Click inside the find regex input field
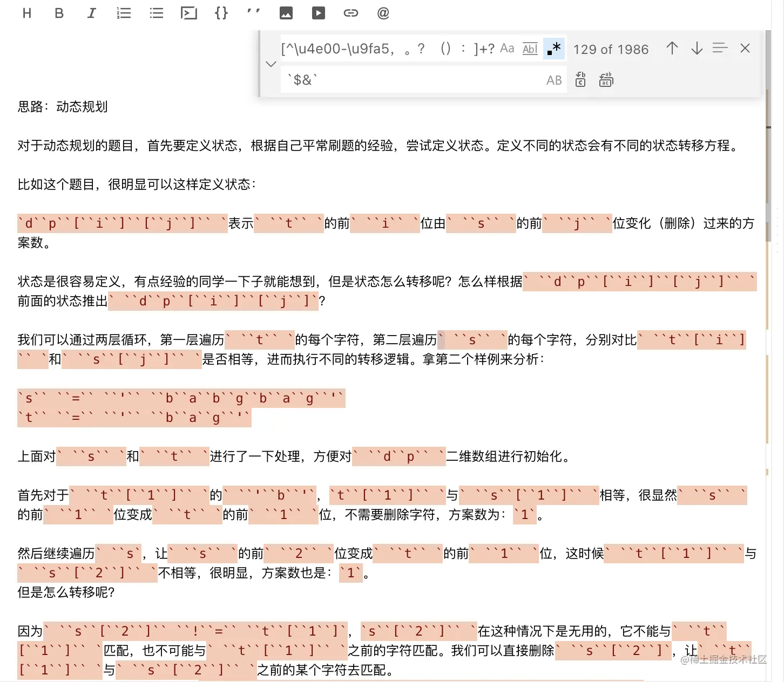This screenshot has height=682, width=784. pos(388,49)
